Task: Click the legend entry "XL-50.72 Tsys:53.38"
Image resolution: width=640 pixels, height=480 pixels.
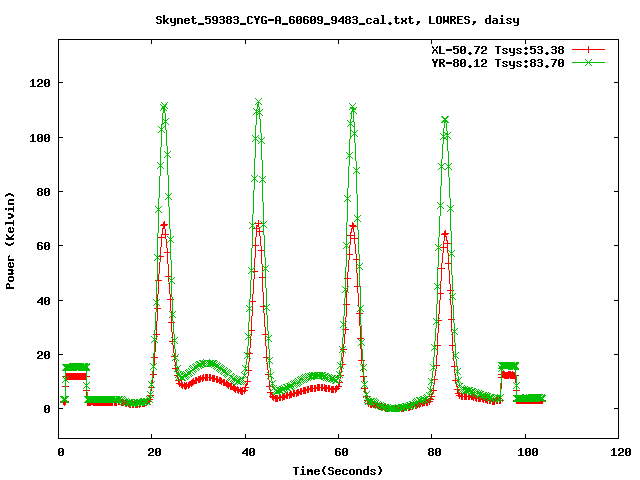Action: coord(498,50)
